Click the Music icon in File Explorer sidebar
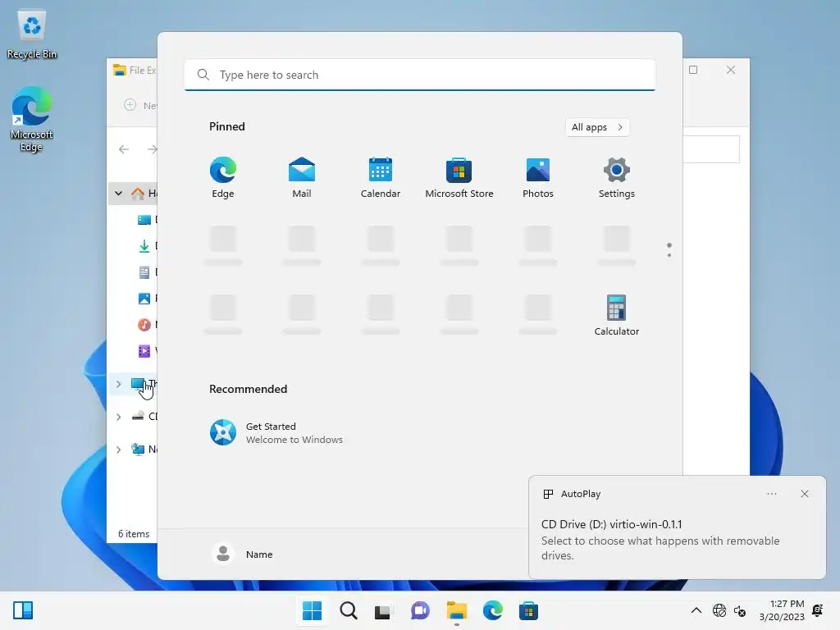Image resolution: width=840 pixels, height=630 pixels. pos(144,325)
